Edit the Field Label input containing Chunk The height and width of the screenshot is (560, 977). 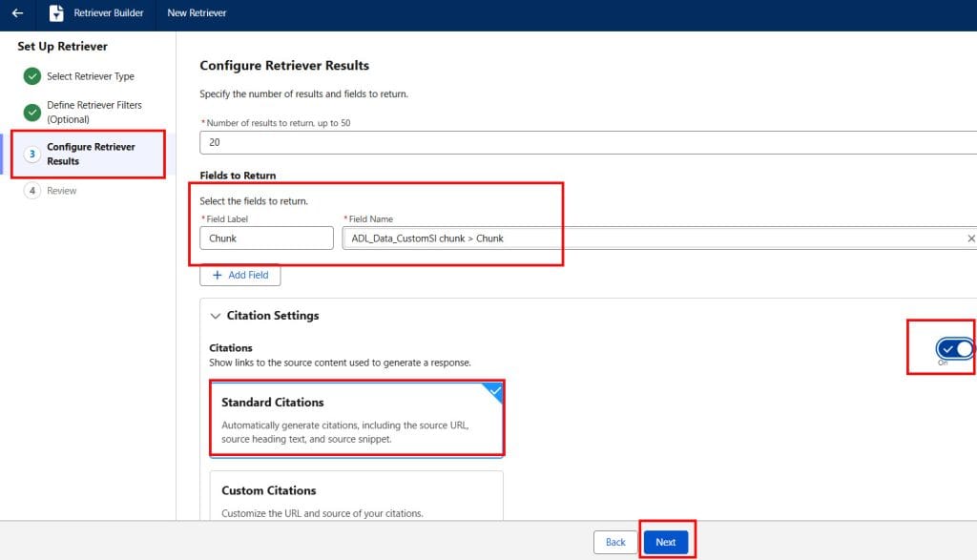(x=267, y=239)
